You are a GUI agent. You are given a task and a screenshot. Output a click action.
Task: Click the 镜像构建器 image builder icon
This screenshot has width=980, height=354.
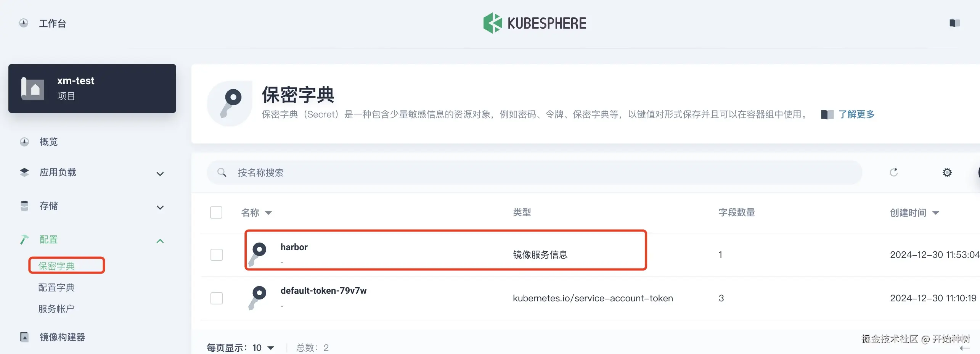tap(24, 337)
